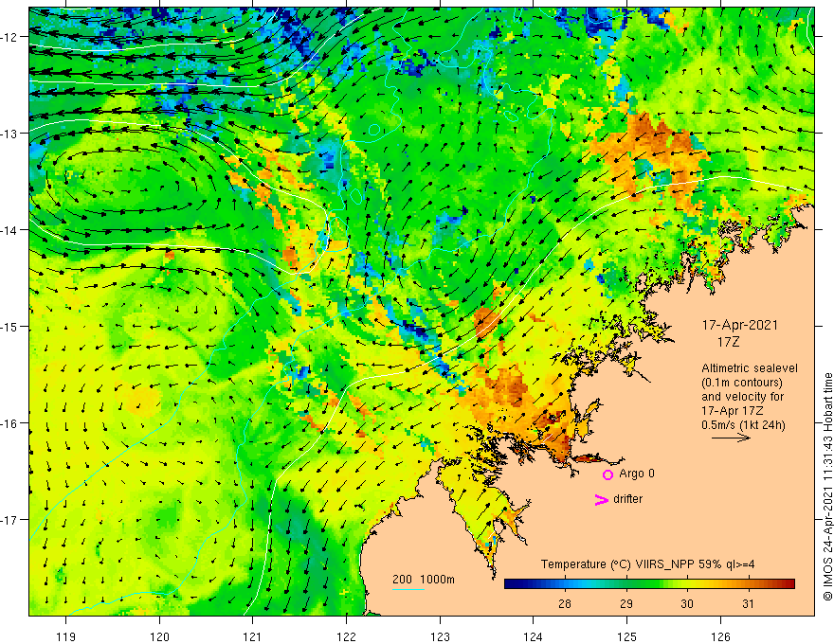Click longitude label 121

click(x=253, y=636)
